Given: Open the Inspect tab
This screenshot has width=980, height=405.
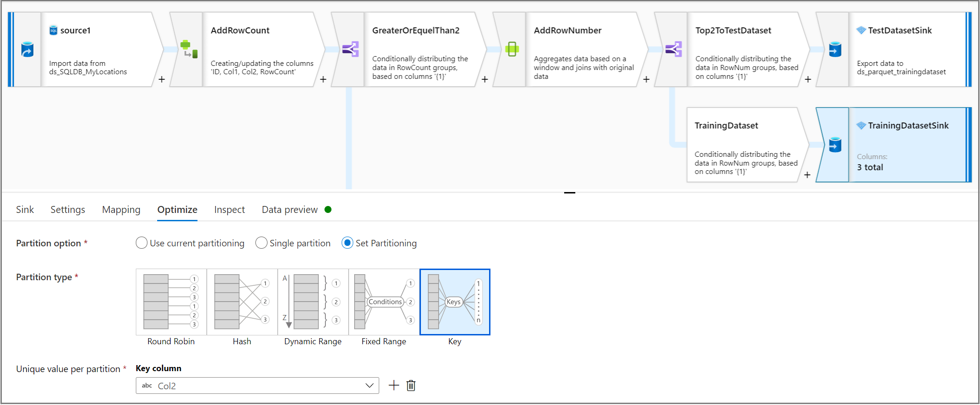Looking at the screenshot, I should pos(229,210).
